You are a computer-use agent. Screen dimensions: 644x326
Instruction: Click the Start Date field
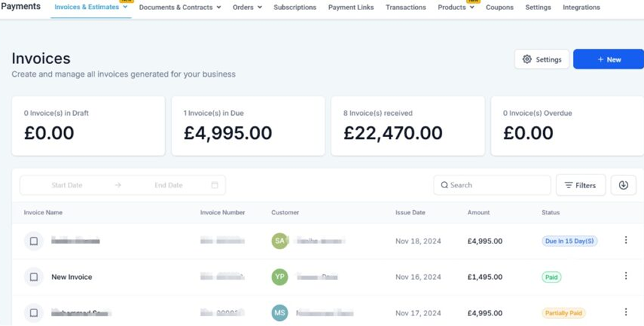pos(67,185)
